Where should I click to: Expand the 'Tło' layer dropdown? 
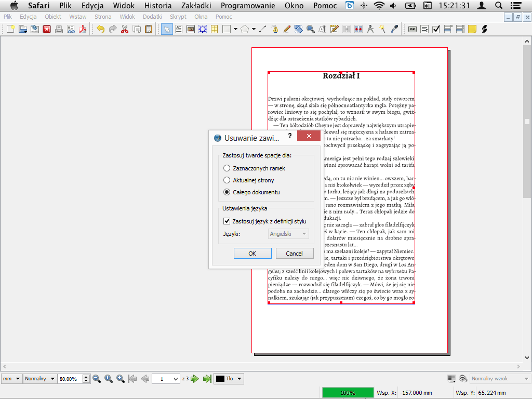[x=229, y=379]
